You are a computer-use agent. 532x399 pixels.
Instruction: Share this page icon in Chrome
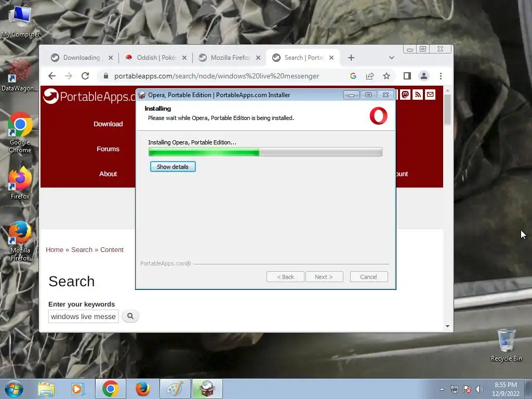click(x=370, y=76)
